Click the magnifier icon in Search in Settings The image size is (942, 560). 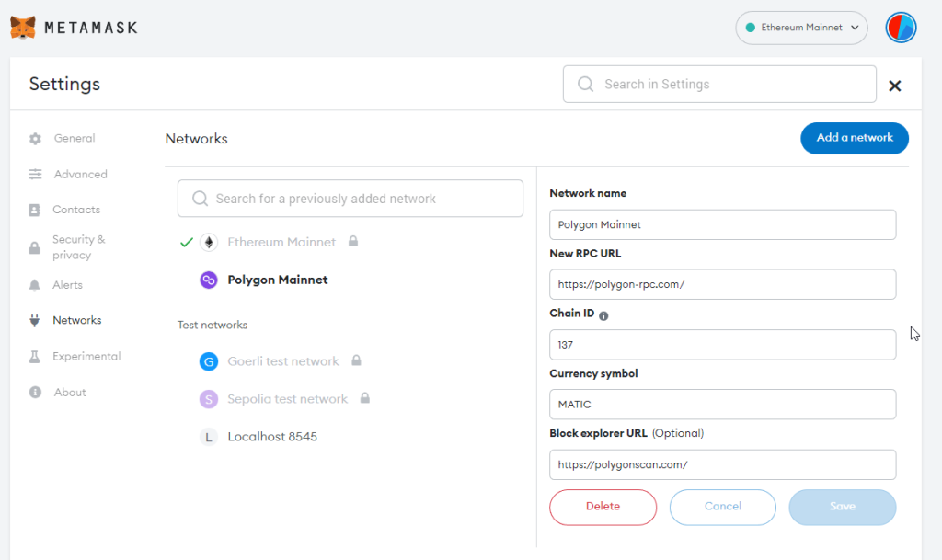pyautogui.click(x=585, y=85)
